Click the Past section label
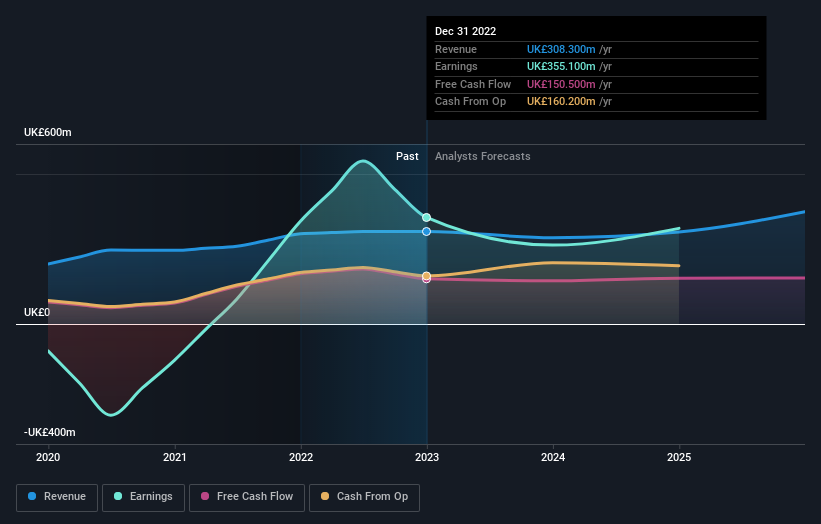This screenshot has width=821, height=524. tap(407, 157)
